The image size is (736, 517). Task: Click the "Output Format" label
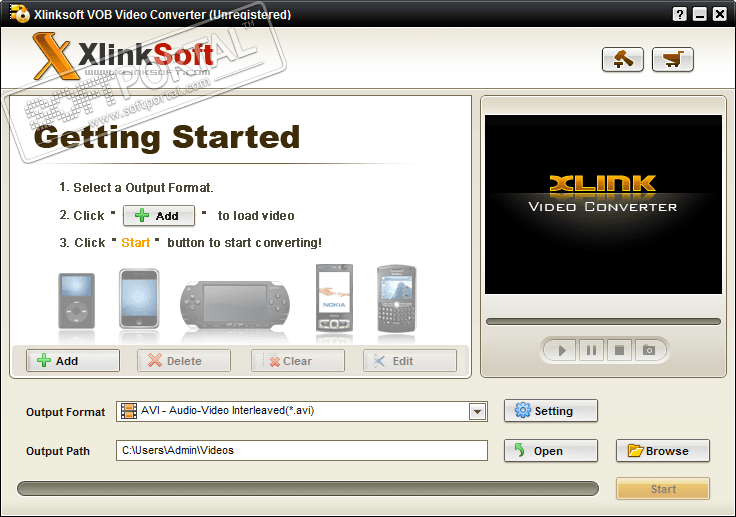click(x=66, y=412)
